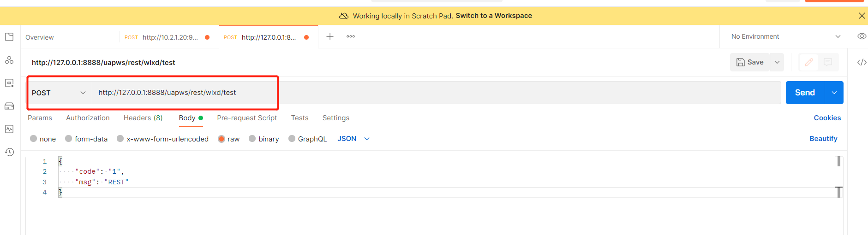
Task: Open environment quick look eye icon
Action: [862, 36]
